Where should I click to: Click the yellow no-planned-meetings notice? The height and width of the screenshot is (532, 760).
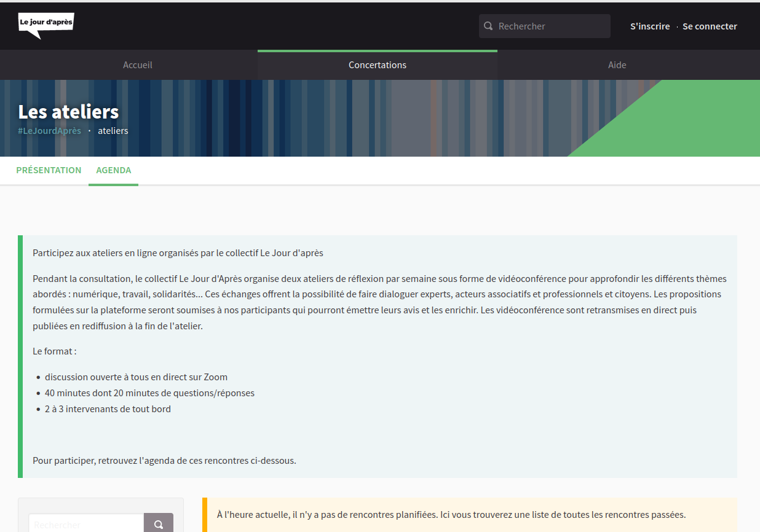point(470,515)
